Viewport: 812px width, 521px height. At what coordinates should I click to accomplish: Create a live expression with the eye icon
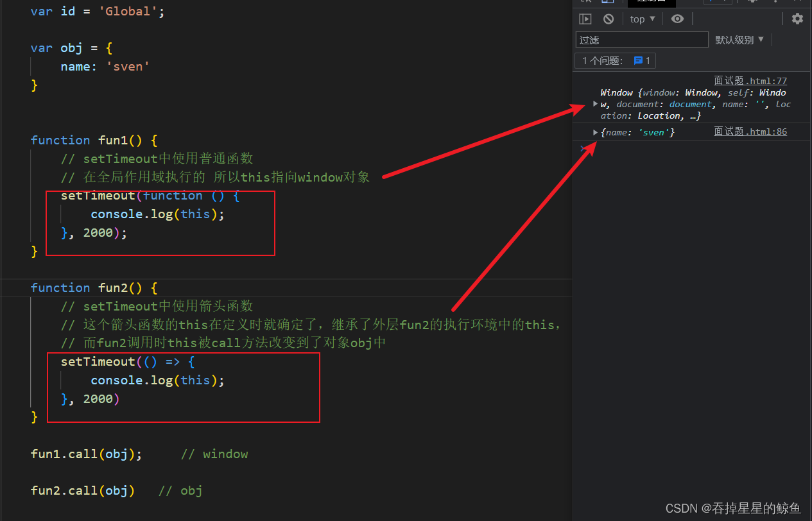677,19
